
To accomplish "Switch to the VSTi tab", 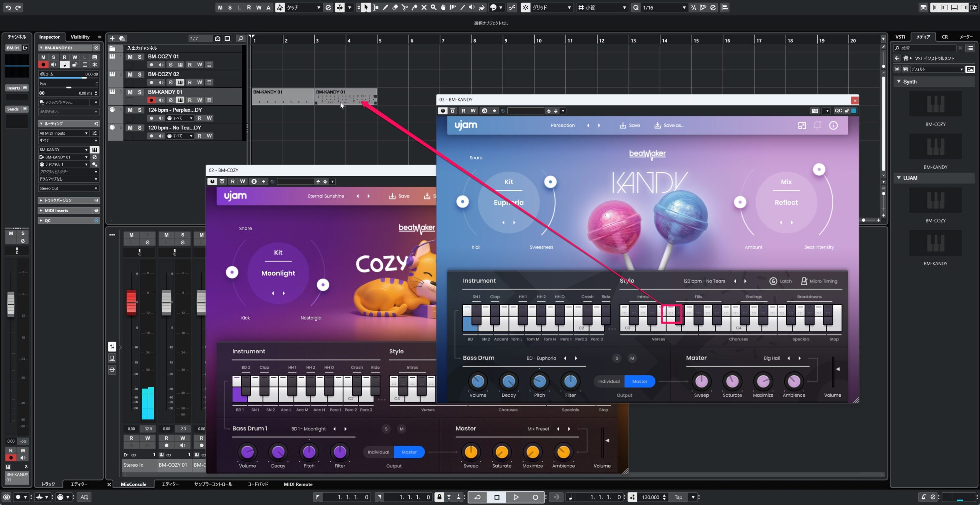I will [x=900, y=37].
